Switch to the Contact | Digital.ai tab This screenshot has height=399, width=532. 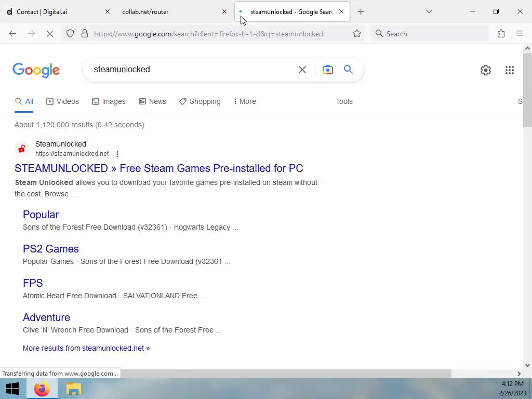point(42,12)
